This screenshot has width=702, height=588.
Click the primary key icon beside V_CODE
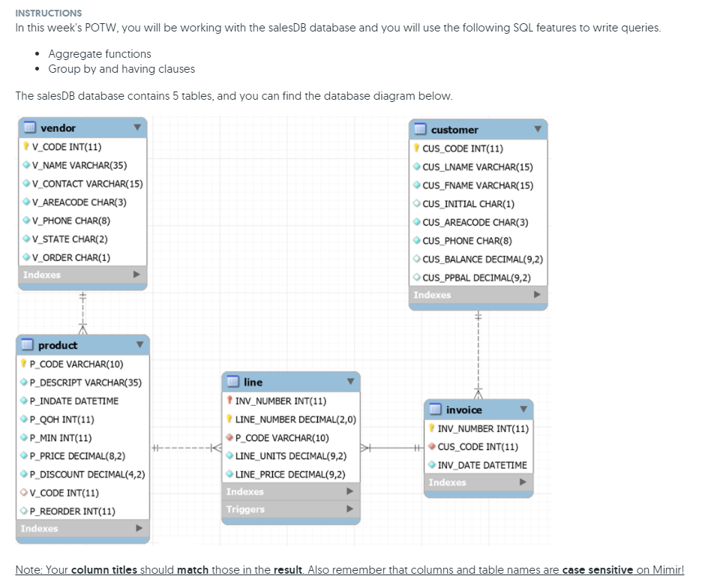pos(25,147)
